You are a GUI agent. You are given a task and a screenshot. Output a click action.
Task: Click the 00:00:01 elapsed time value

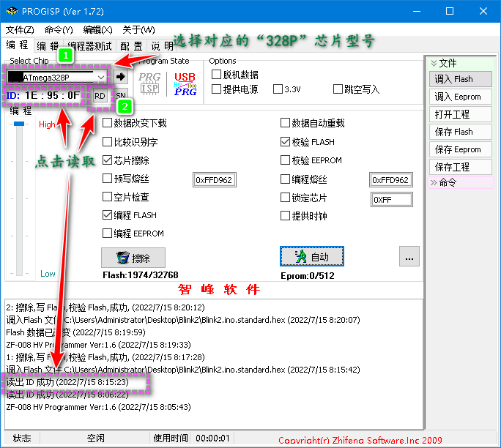coord(213,438)
